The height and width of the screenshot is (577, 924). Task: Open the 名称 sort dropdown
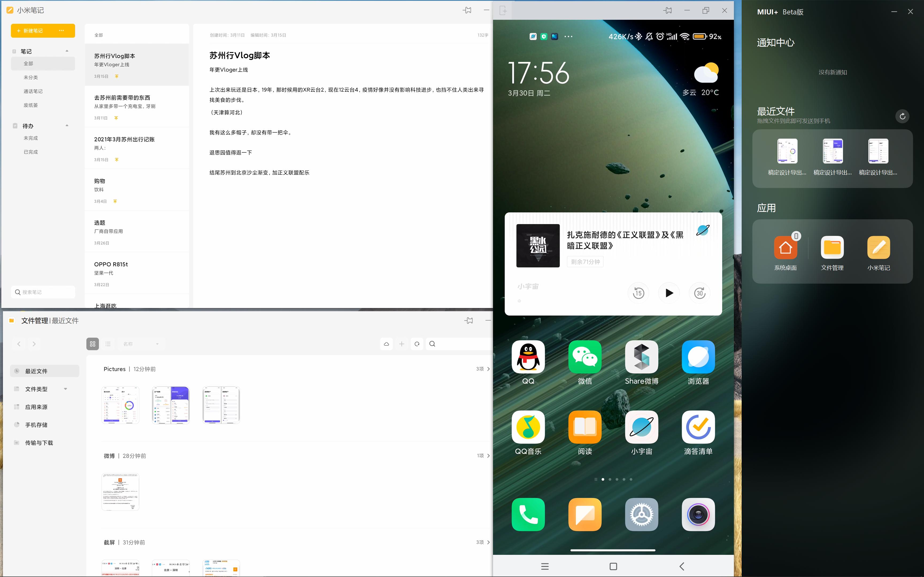point(141,344)
